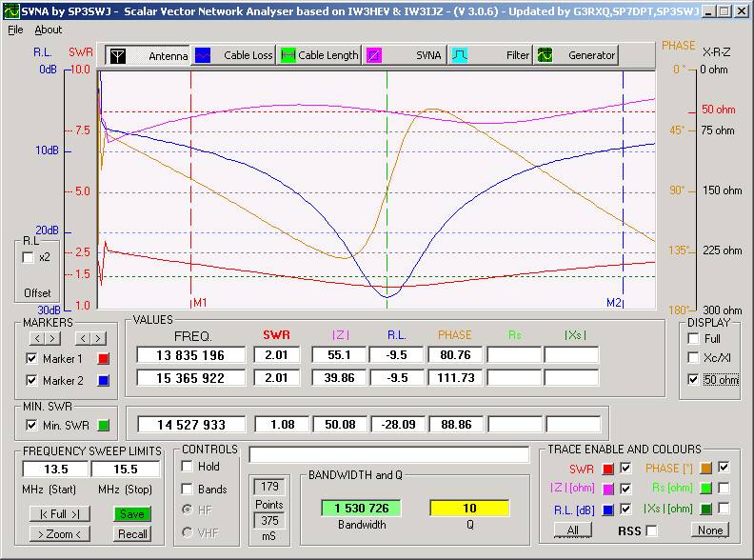The image size is (754, 560).
Task: Enable the Hold checkbox
Action: pyautogui.click(x=187, y=466)
